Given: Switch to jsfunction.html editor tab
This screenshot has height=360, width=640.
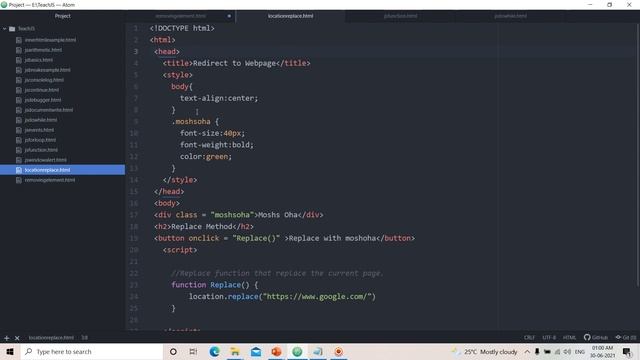Looking at the screenshot, I should pyautogui.click(x=400, y=16).
